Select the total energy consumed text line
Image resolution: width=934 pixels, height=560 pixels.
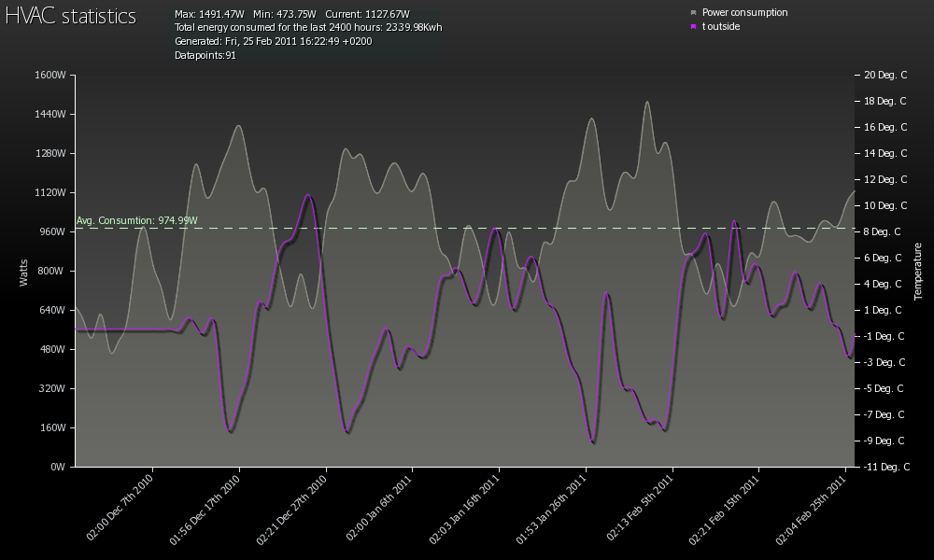tap(308, 28)
